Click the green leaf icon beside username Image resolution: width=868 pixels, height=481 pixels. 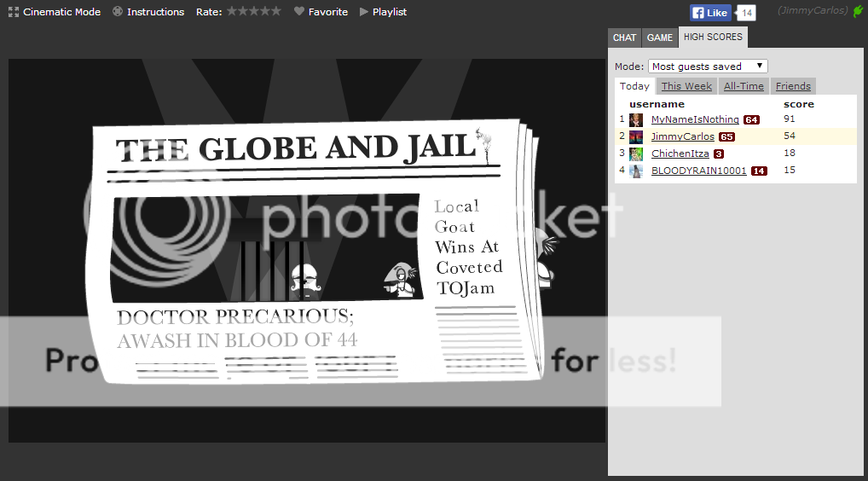click(x=858, y=11)
